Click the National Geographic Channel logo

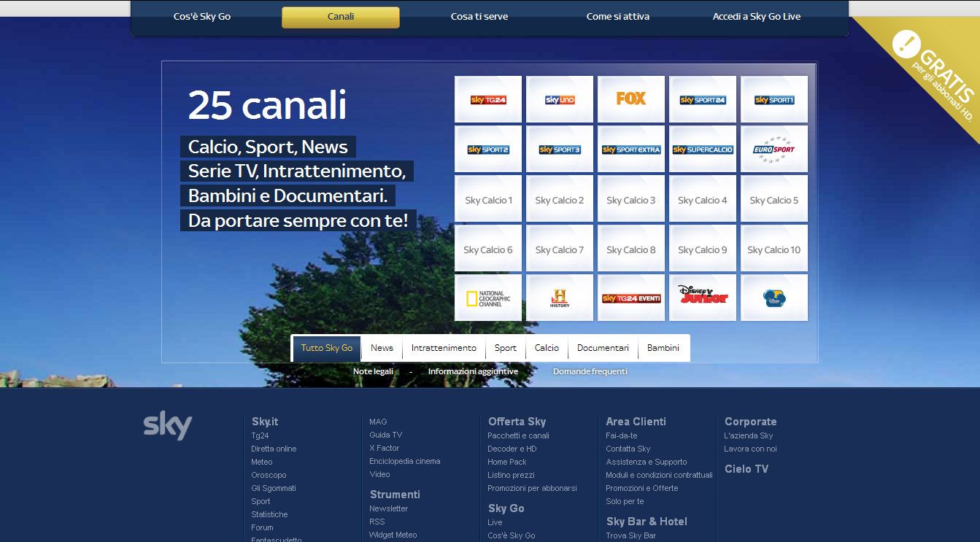point(488,298)
